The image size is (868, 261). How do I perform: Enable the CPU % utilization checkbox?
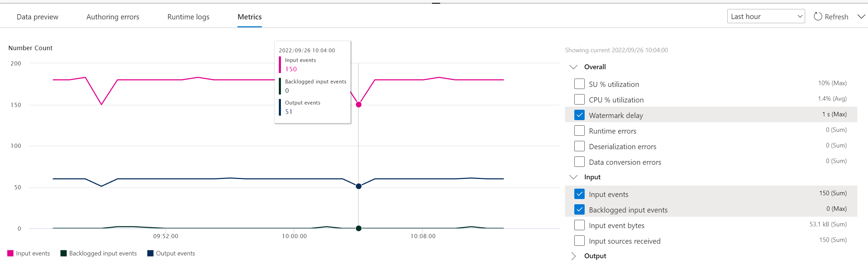click(579, 99)
